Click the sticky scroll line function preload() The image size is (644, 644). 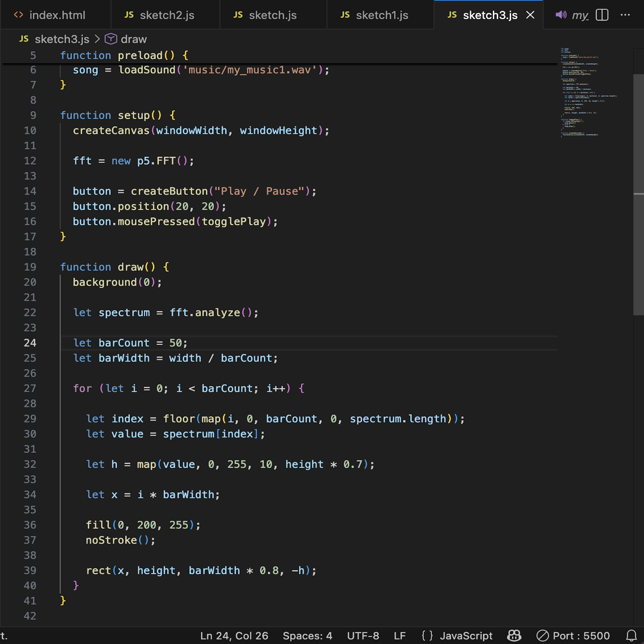point(124,55)
